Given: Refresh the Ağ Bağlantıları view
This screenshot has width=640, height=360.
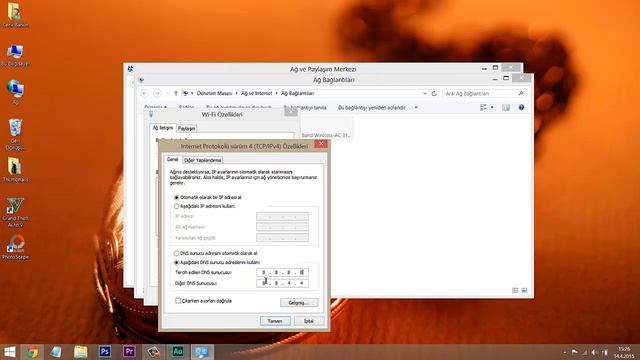Looking at the screenshot, I should (x=434, y=93).
